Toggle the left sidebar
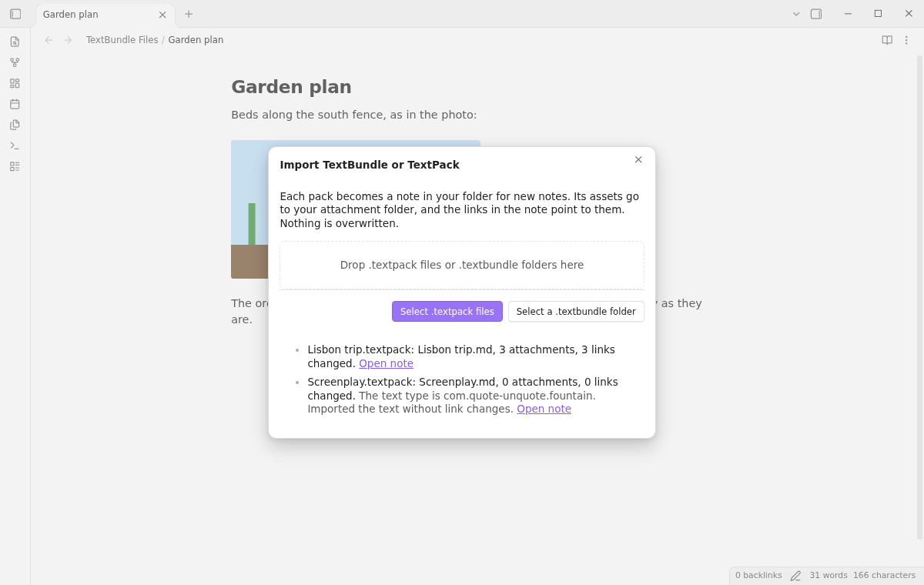The width and height of the screenshot is (924, 585). tap(15, 14)
